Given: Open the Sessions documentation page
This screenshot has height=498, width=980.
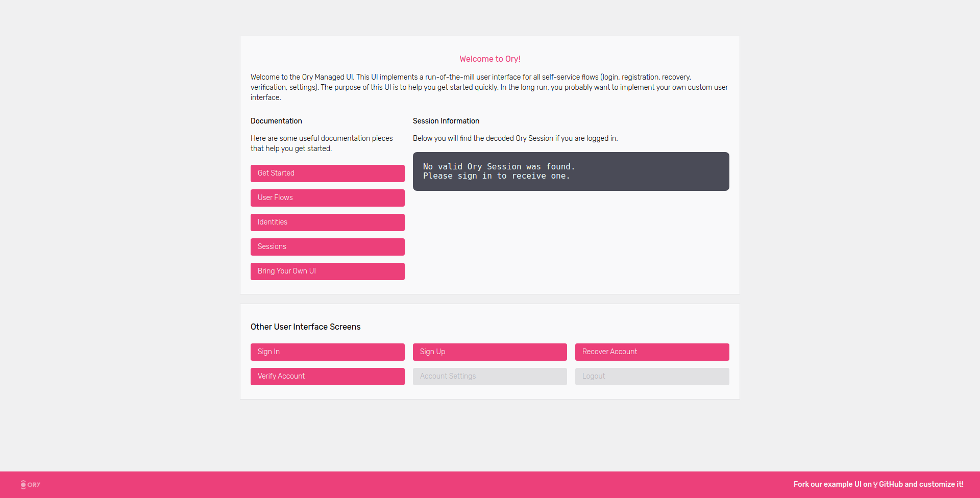Looking at the screenshot, I should tap(327, 247).
